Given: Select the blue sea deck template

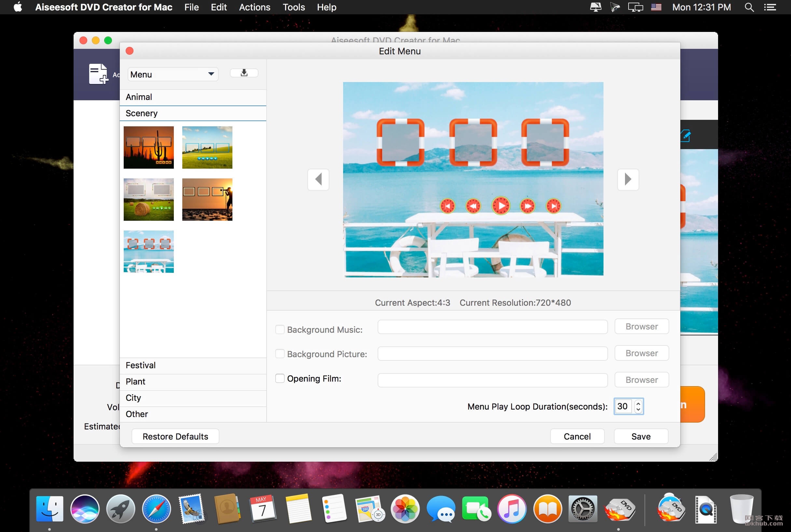Looking at the screenshot, I should pos(148,252).
